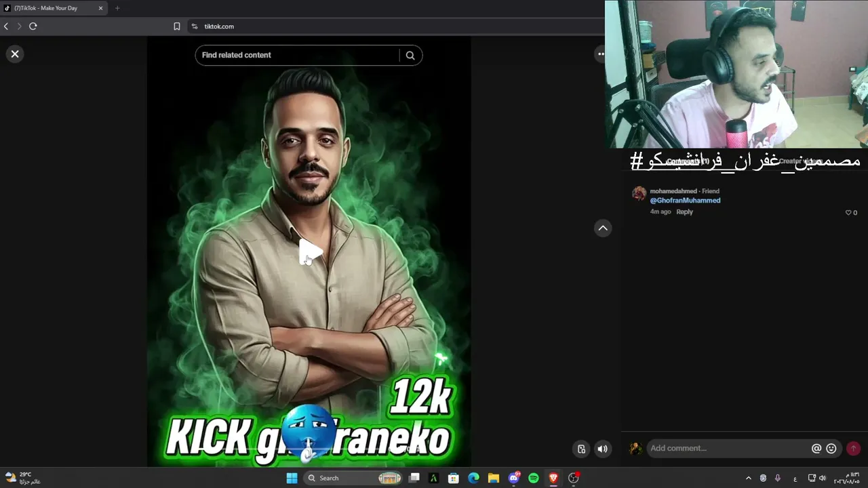Open Discord from the taskbar
Viewport: 868px width, 488px height.
click(x=513, y=478)
